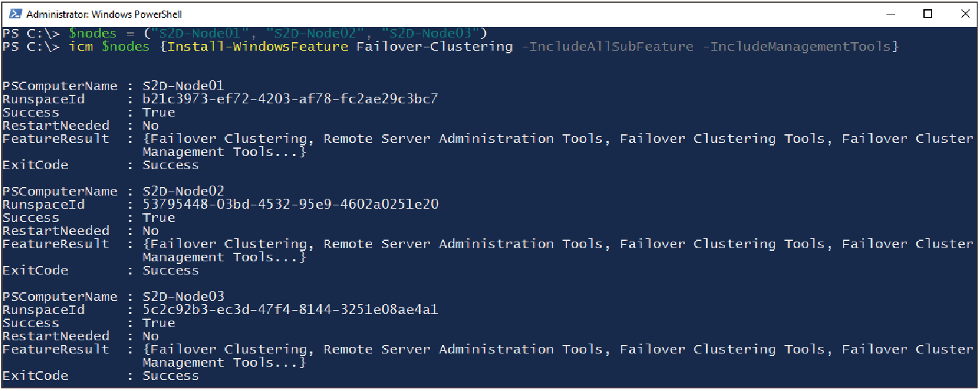980x391 pixels.
Task: Click RunspaceId b21c3973-ef72-4203-af78-fc2ae29c3bc7
Action: 290,99
